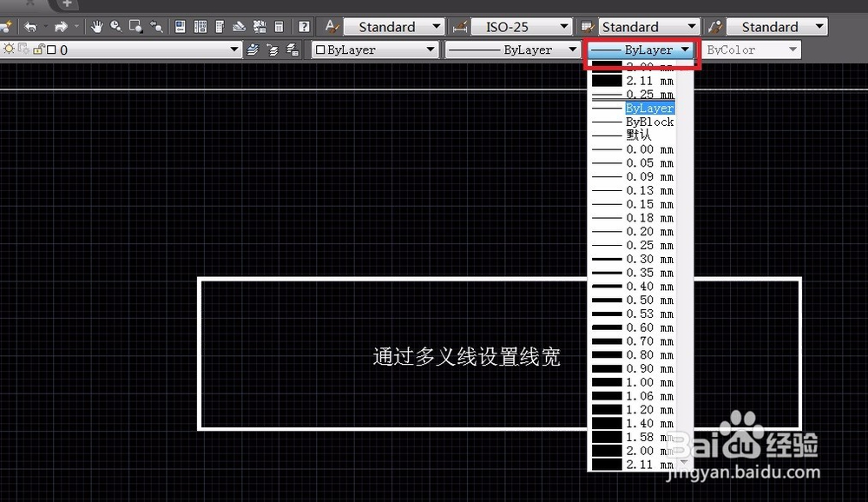Choose 0.13 mm lineweight
Viewport: 868px width, 502px height.
pos(634,190)
